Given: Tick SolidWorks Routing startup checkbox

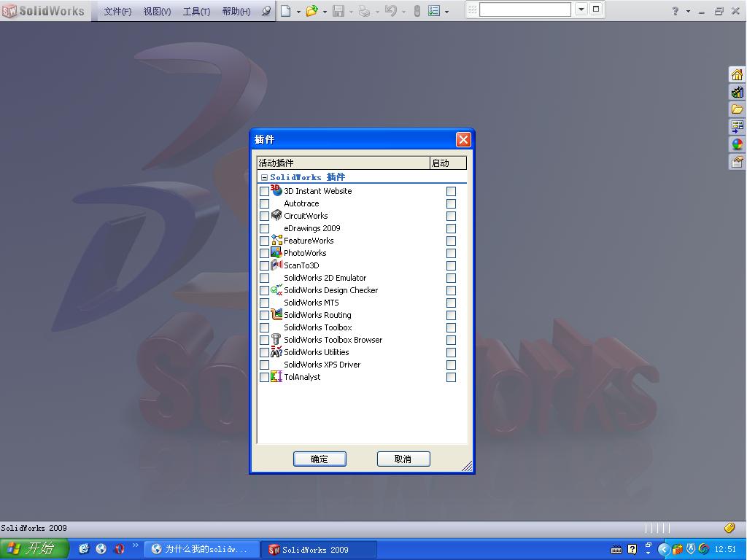Looking at the screenshot, I should tap(451, 315).
